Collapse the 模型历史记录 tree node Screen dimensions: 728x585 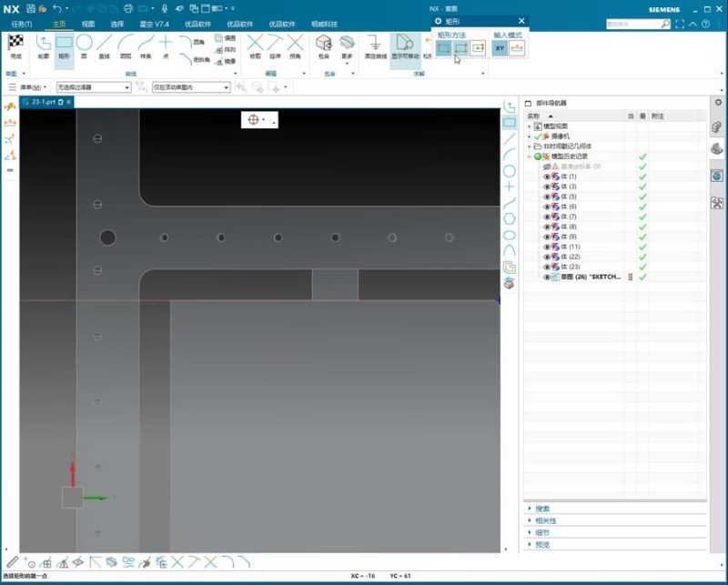coord(529,156)
